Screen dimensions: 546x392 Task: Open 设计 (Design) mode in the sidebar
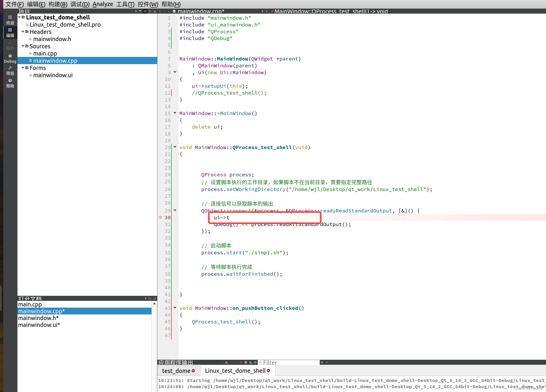pyautogui.click(x=10, y=45)
